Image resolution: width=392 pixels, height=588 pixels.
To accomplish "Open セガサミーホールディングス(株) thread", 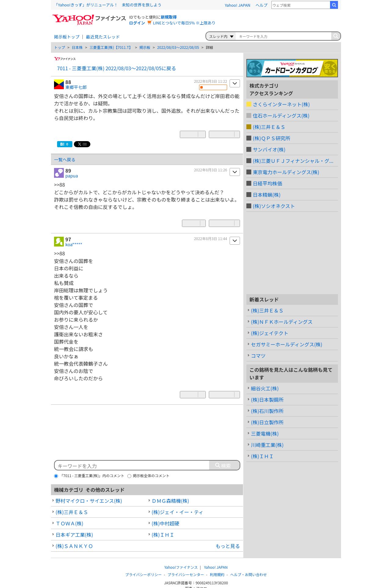I will click(286, 345).
